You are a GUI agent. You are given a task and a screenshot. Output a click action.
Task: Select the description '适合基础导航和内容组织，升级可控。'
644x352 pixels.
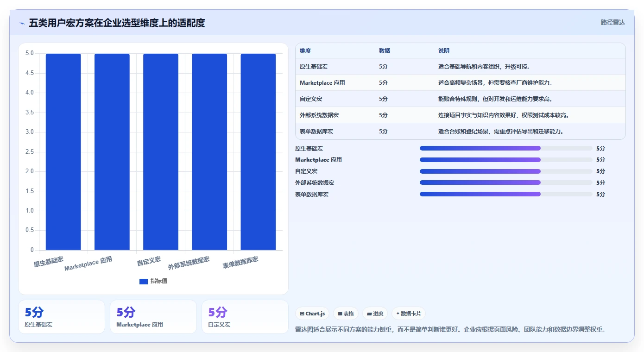pyautogui.click(x=484, y=67)
